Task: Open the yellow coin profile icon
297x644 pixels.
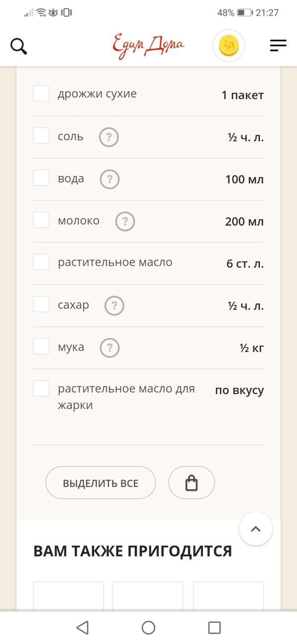Action: coord(229,46)
